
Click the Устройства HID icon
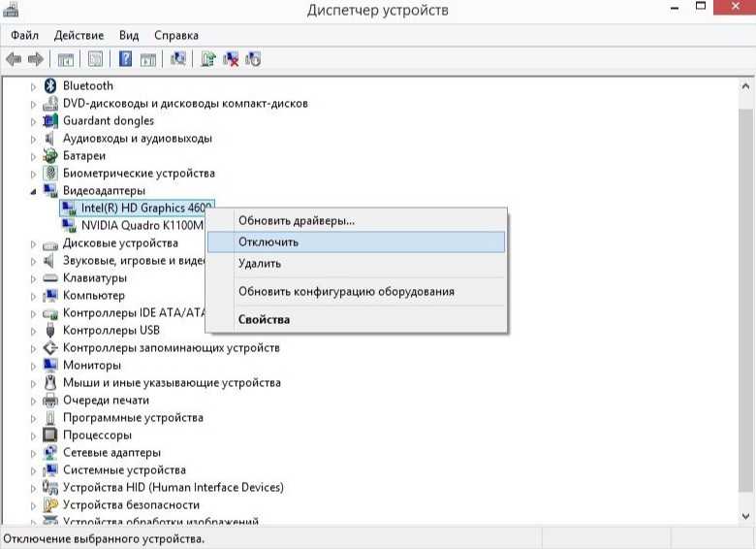coord(50,487)
